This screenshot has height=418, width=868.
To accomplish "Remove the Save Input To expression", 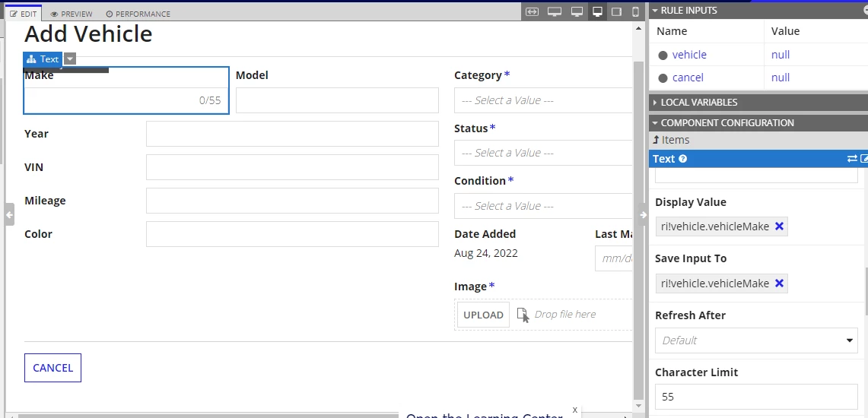I will click(779, 283).
